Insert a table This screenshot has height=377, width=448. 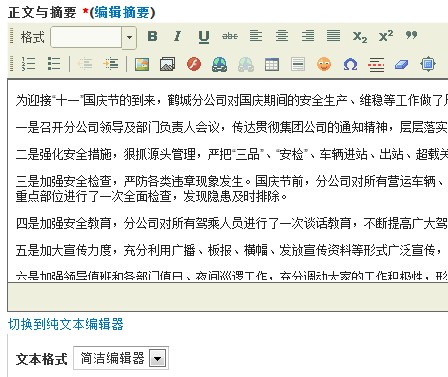272,64
